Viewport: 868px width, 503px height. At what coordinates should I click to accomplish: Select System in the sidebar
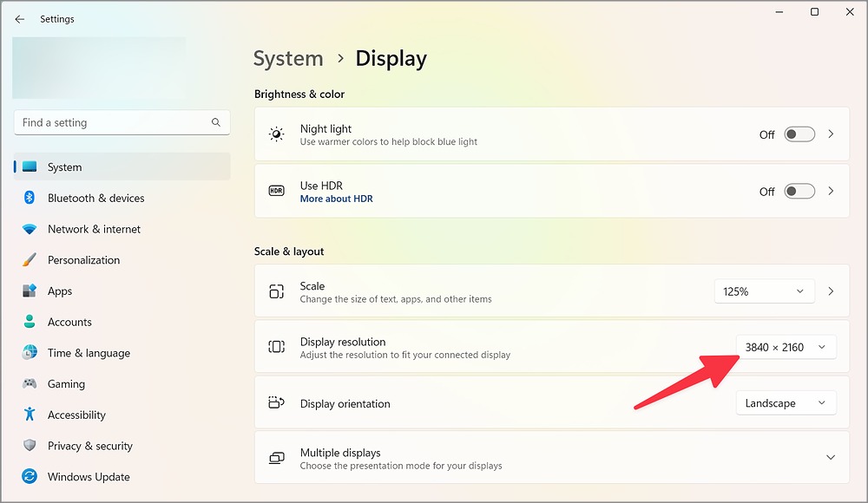122,167
